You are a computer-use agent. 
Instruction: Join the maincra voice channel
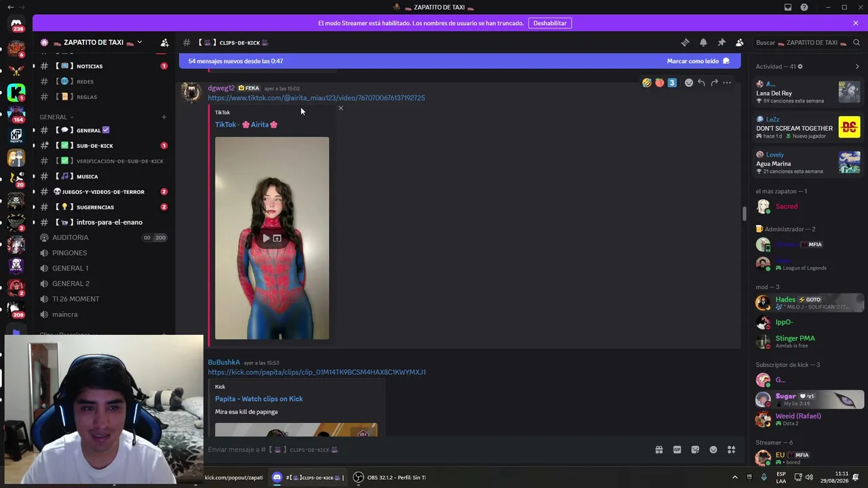(104, 314)
